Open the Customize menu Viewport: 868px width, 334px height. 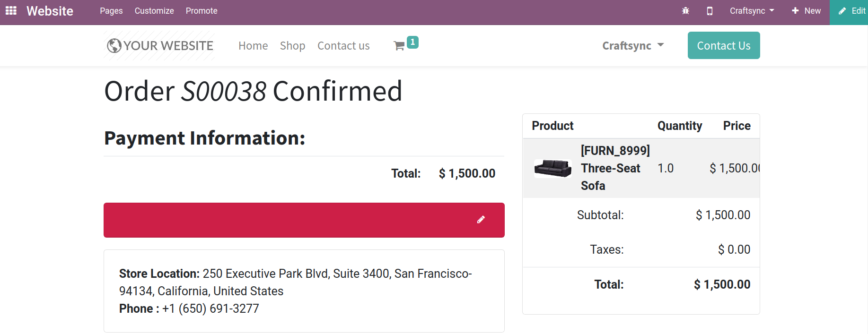point(154,11)
